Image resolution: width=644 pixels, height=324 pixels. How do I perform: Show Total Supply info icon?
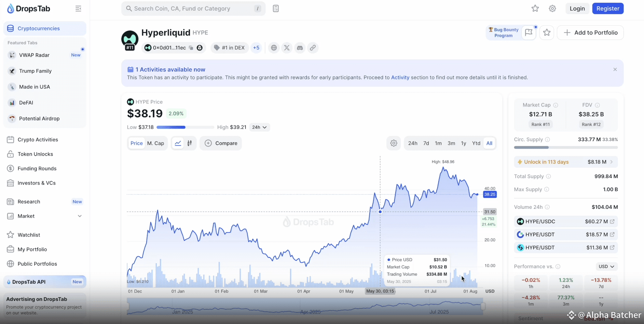point(548,176)
